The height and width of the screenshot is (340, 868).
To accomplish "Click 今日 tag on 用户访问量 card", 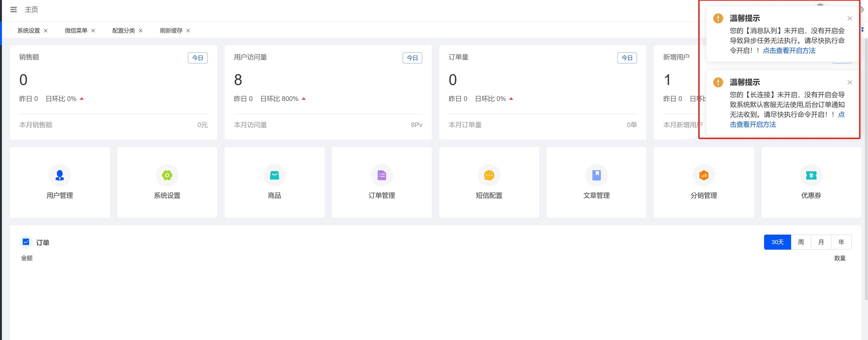I will pos(412,58).
